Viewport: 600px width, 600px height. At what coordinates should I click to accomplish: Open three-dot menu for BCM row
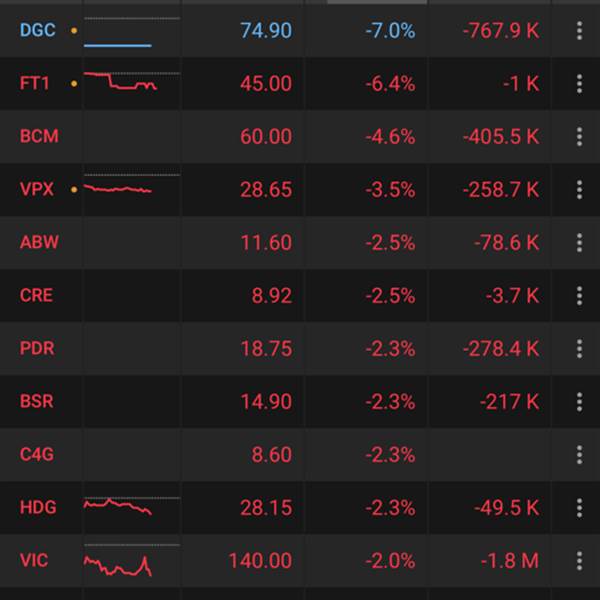579,137
